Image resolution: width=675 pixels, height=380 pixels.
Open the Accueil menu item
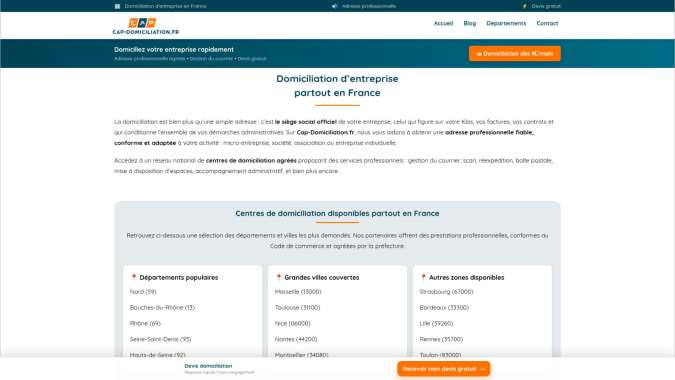coord(443,23)
